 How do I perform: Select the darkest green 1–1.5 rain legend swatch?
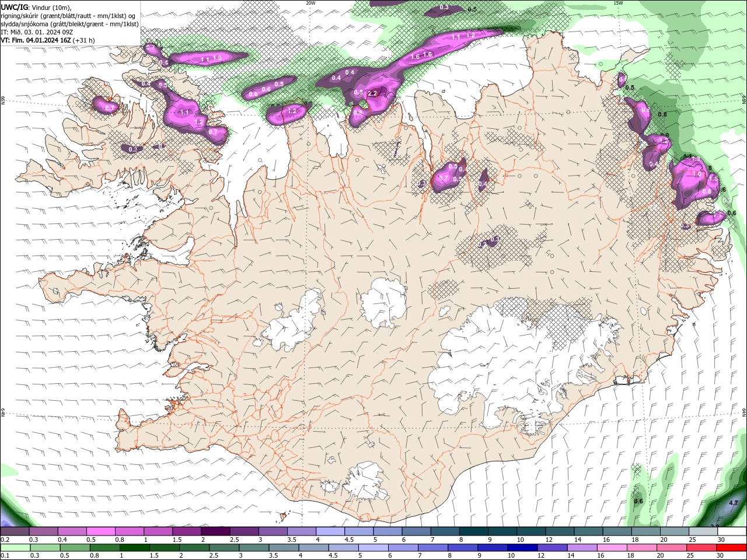(x=135, y=548)
